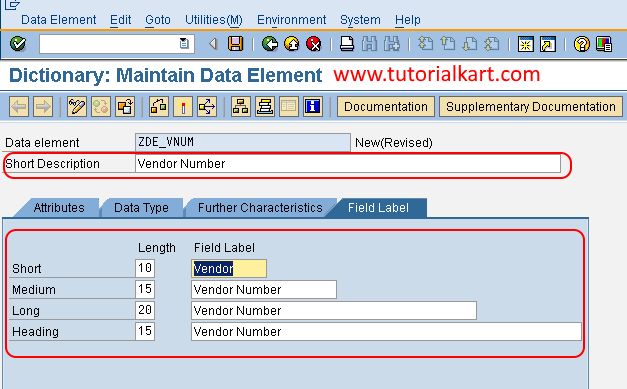Open the Environment menu
Screen dimensions: 627x389
(292, 20)
